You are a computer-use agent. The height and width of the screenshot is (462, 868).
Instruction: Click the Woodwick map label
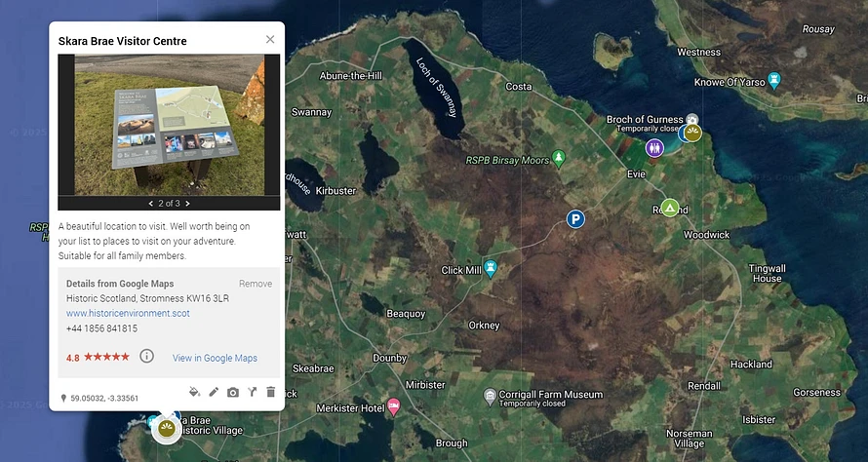[706, 235]
